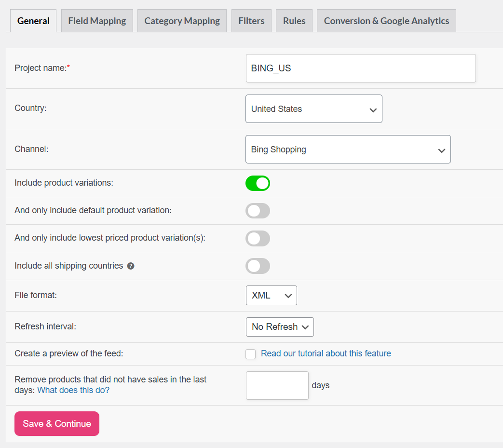Screen dimensions: 503x448
Task: Open the Country dropdown
Action: 313,109
